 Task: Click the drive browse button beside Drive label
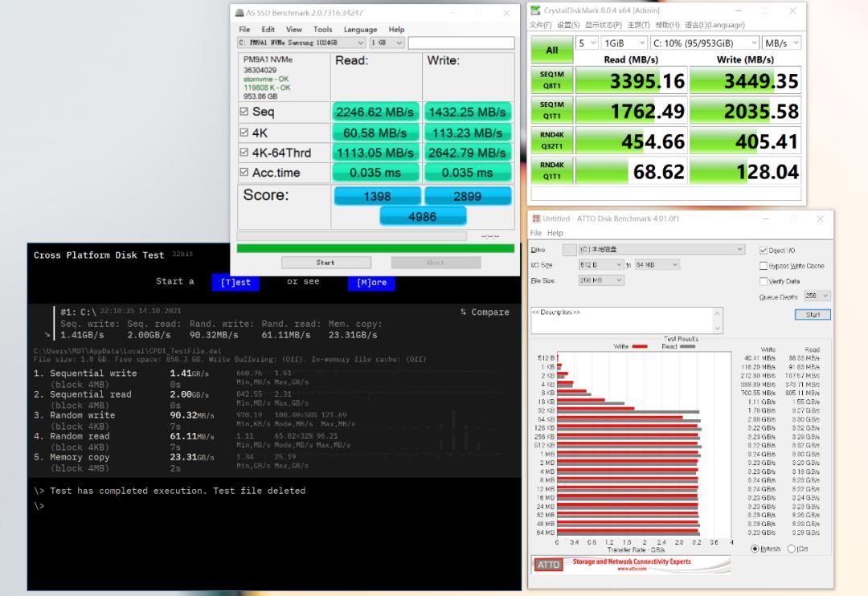tap(569, 250)
